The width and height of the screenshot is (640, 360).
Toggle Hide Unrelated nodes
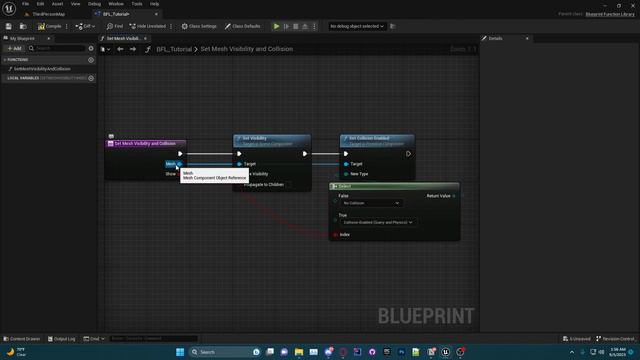[x=147, y=26]
